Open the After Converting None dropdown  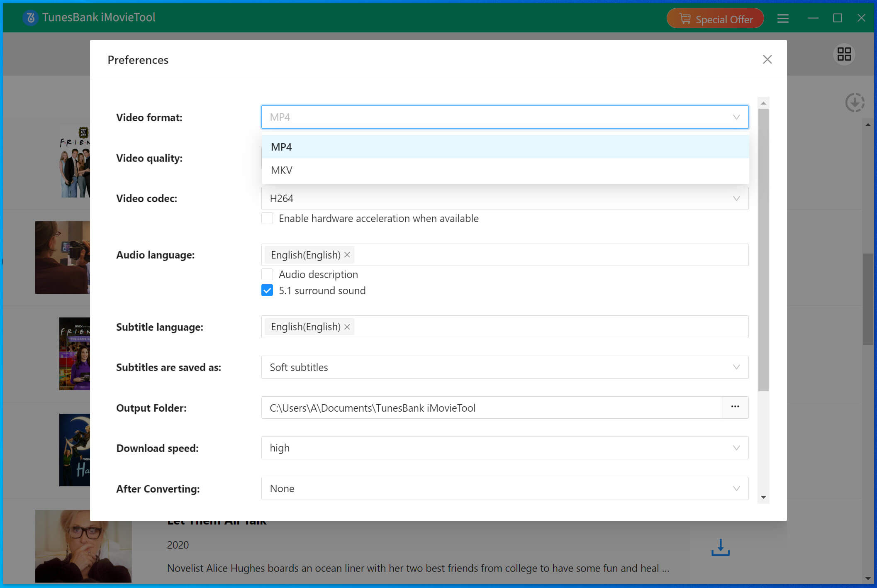click(505, 488)
